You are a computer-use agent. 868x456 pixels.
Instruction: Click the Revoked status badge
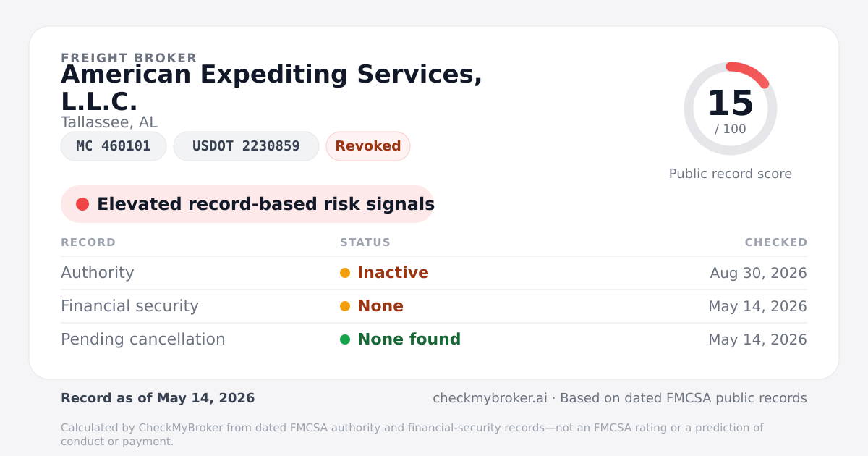(x=368, y=146)
